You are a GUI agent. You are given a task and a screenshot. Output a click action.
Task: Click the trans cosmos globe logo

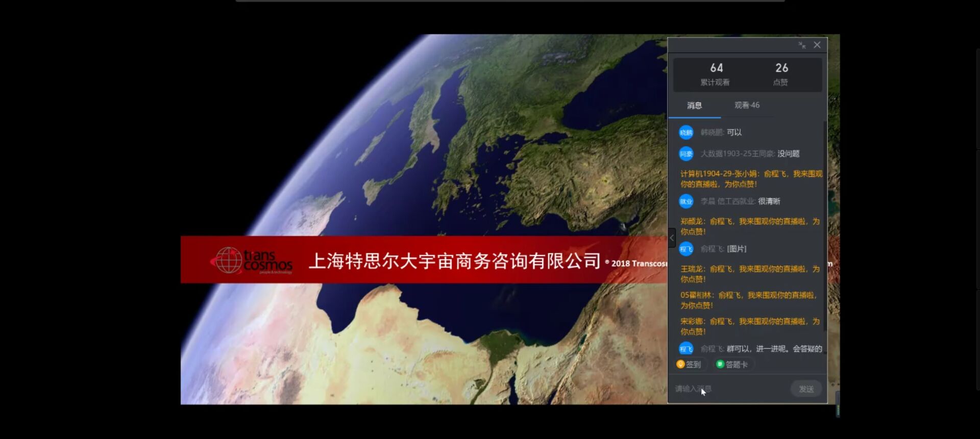point(227,260)
